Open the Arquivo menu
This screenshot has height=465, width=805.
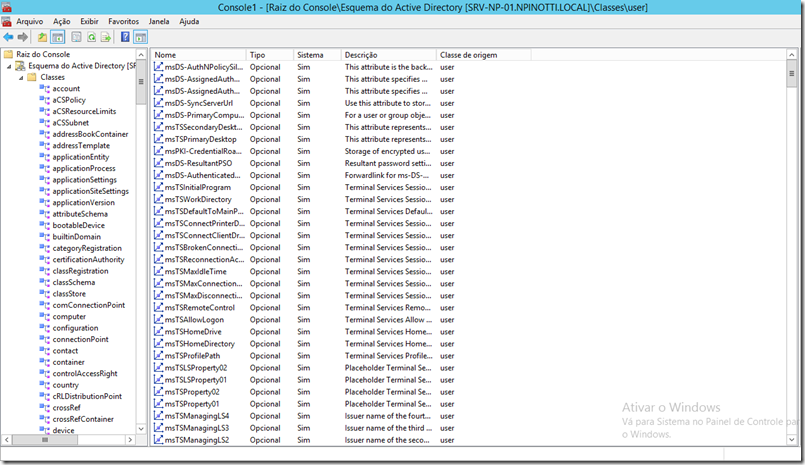[30, 22]
